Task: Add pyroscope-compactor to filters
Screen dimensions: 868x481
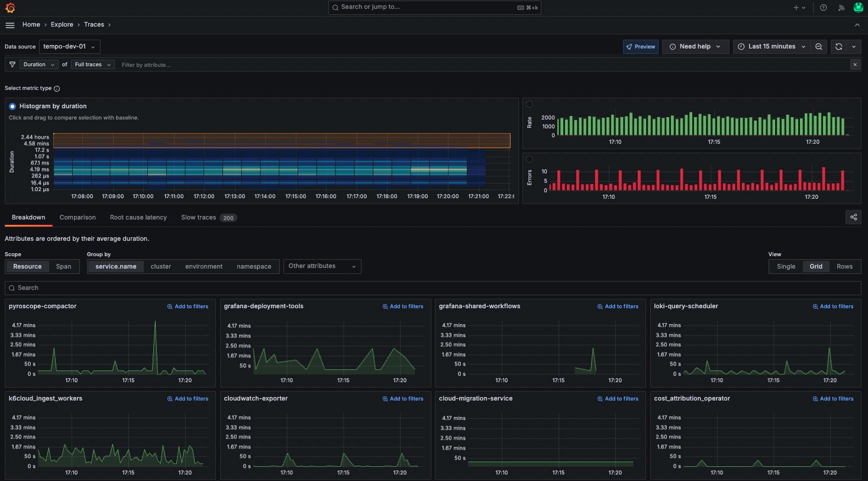Action: pyautogui.click(x=188, y=306)
